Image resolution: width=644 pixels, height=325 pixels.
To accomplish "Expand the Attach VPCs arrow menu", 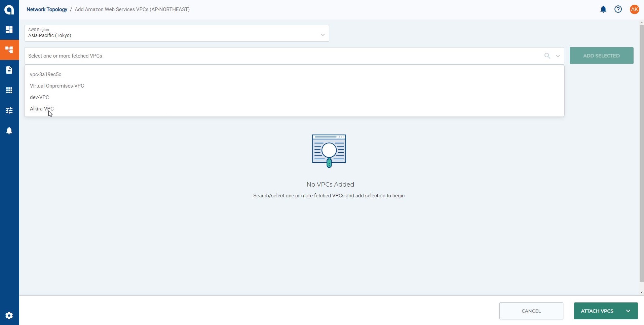I will [x=628, y=311].
